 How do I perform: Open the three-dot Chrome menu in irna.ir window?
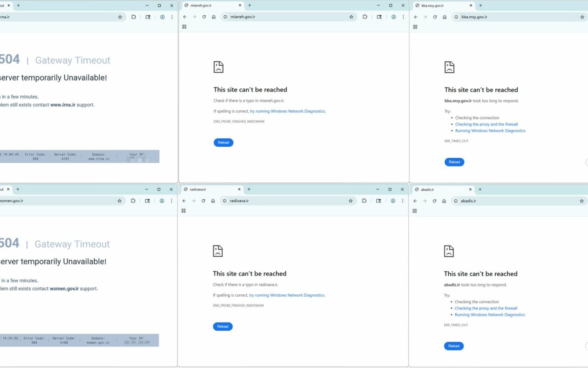172,17
